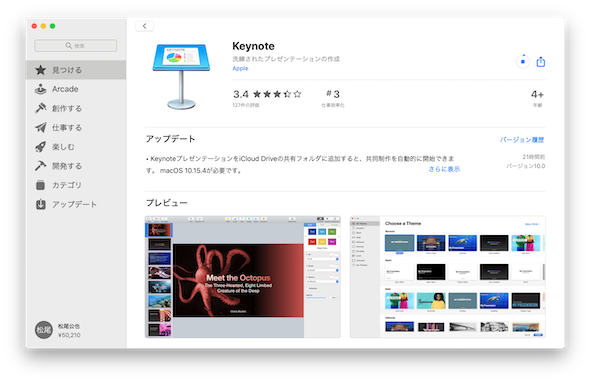Open the バージョン履歴 link
Screen dimensions: 590x382
(x=522, y=140)
